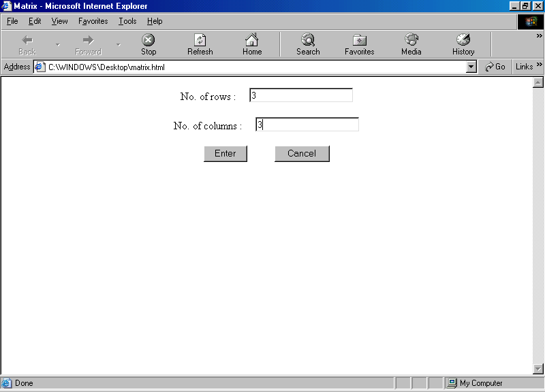
Task: Click the address bar path field
Action: (256, 67)
